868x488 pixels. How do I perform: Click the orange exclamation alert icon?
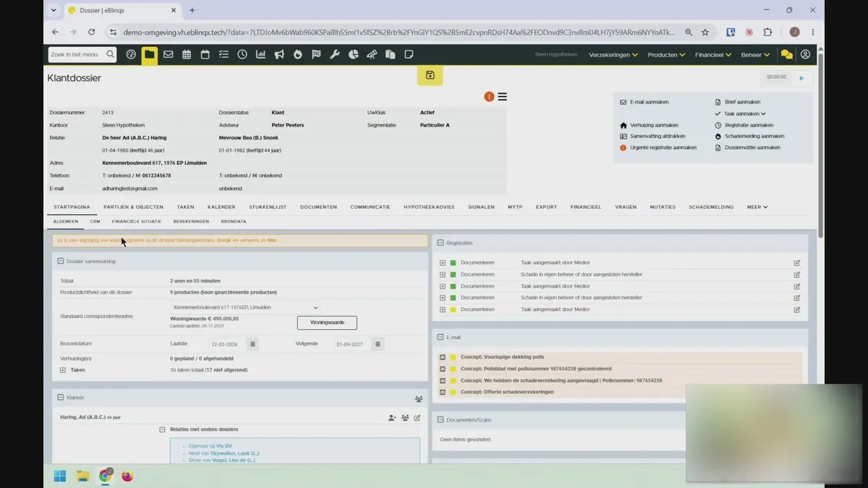pos(489,97)
